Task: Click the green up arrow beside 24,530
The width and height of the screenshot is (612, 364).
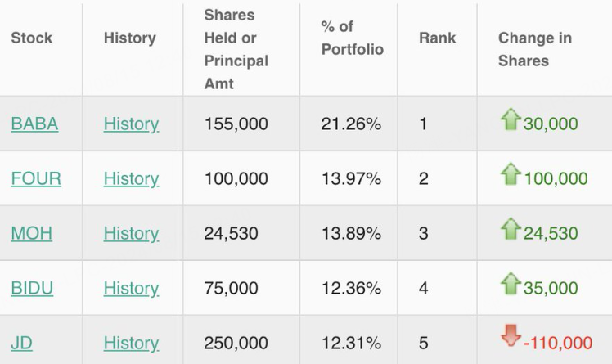Action: point(511,229)
